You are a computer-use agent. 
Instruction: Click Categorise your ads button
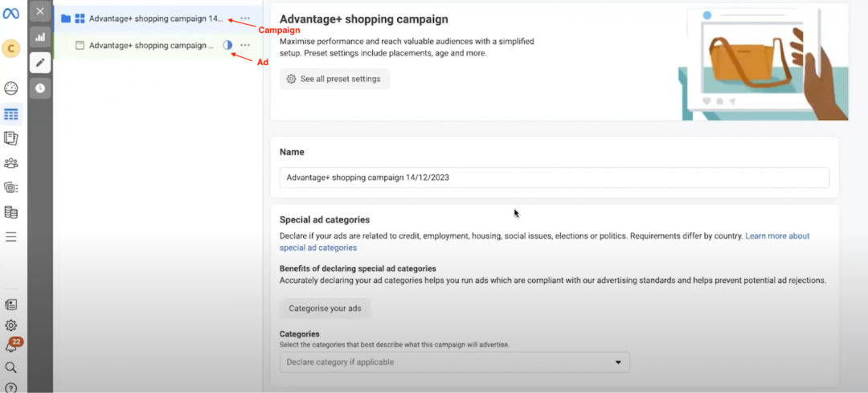pyautogui.click(x=325, y=309)
